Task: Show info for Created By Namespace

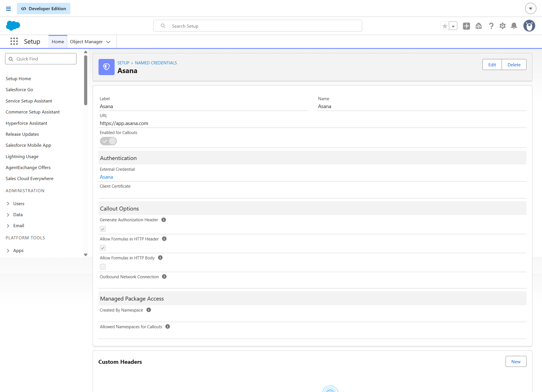Action: coord(149,310)
